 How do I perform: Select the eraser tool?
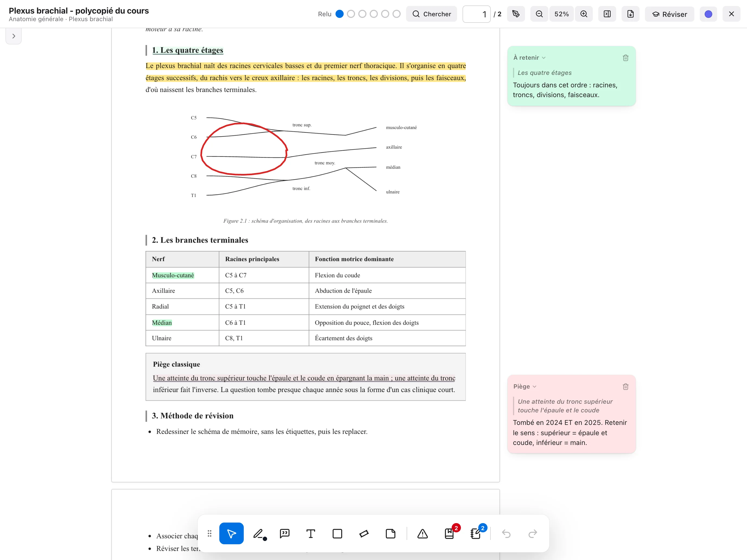[x=364, y=533]
